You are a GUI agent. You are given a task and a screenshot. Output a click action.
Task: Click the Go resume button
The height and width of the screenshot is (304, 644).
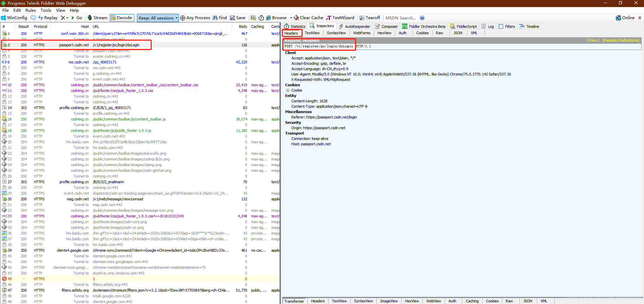(x=77, y=18)
